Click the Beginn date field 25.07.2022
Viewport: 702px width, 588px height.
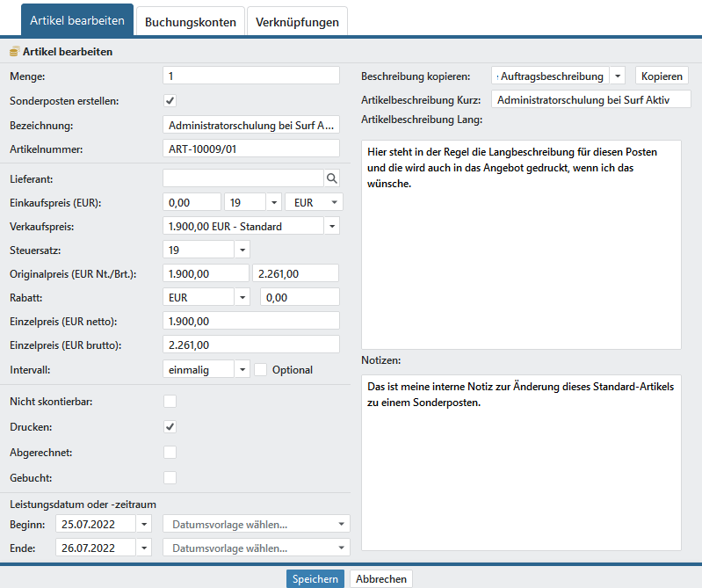tap(96, 524)
